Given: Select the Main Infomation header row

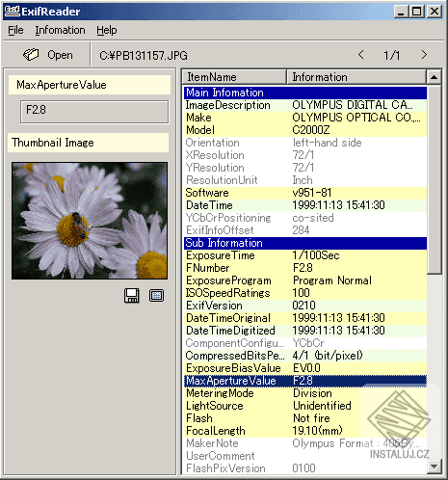Looking at the screenshot, I should tap(305, 93).
